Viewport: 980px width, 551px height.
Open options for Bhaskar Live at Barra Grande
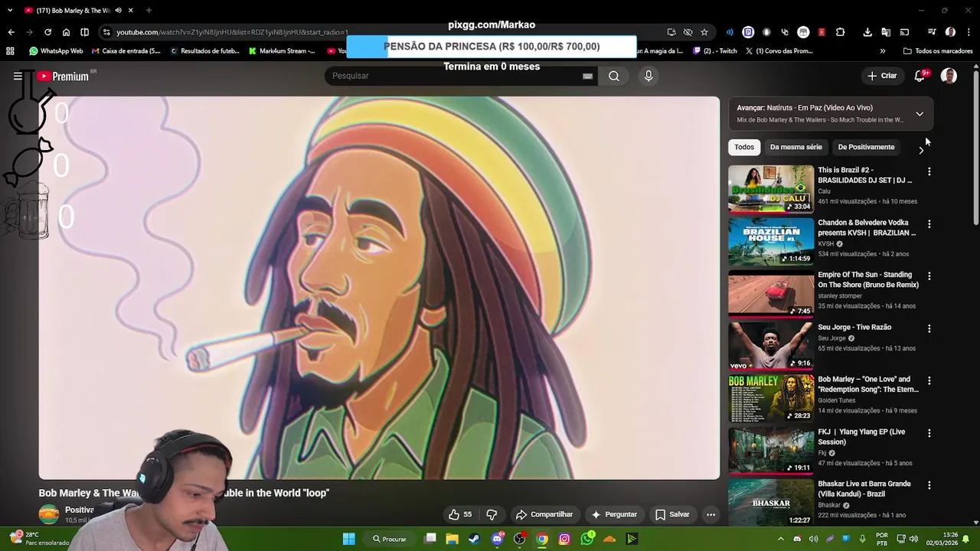(x=929, y=485)
